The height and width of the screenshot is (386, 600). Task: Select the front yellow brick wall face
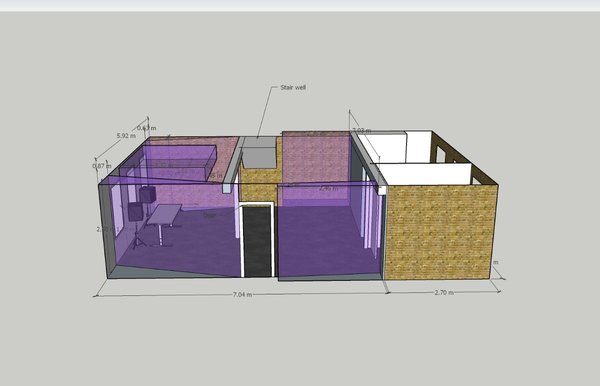pyautogui.click(x=440, y=233)
